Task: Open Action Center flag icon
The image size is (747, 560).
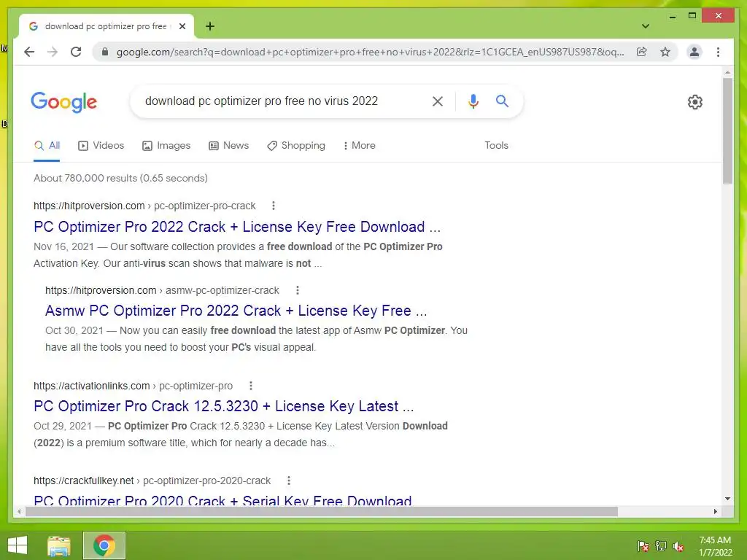Action: (643, 545)
